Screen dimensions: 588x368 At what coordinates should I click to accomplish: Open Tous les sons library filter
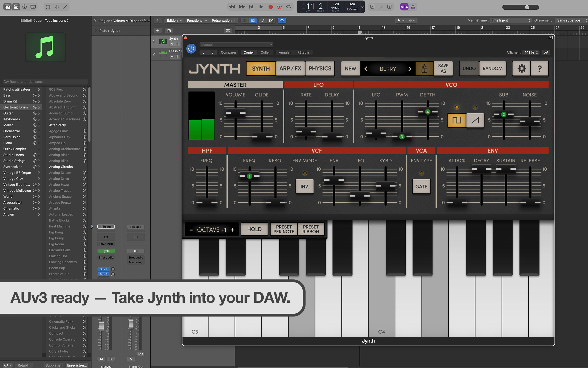tap(57, 20)
